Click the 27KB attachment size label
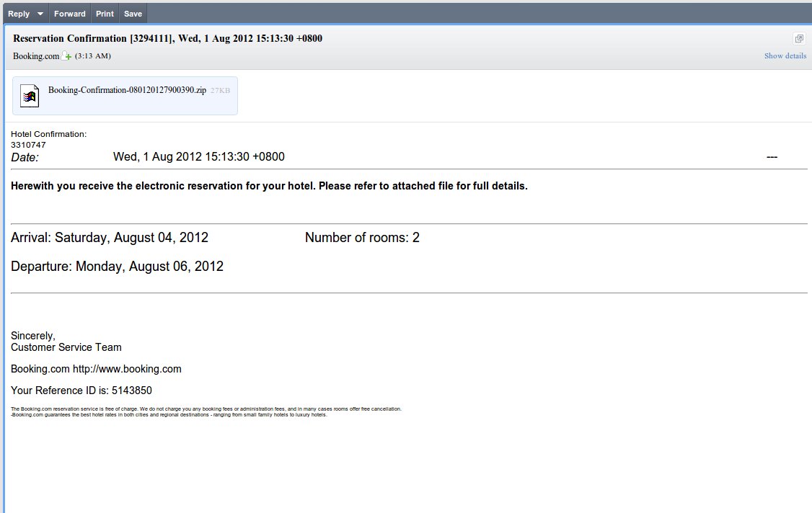 pyautogui.click(x=221, y=91)
